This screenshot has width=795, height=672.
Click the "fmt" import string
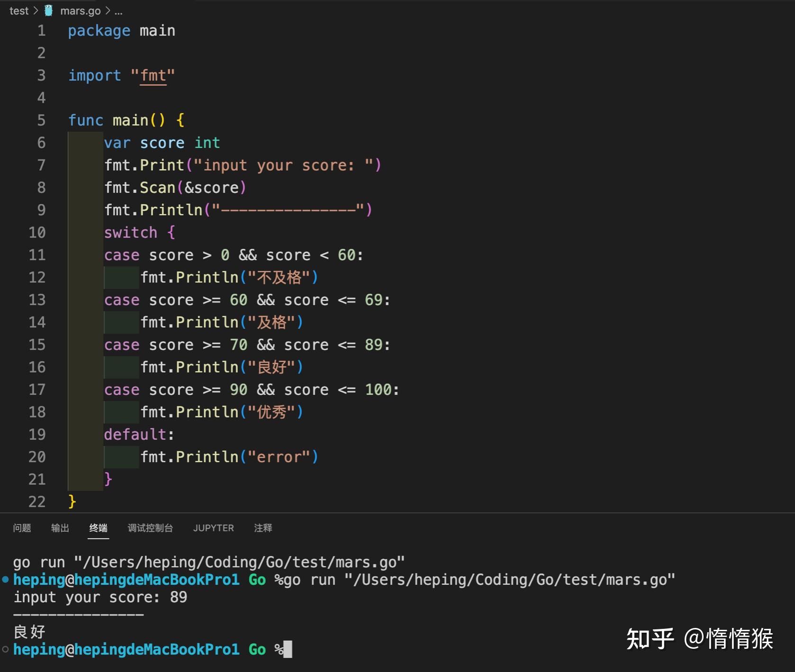(153, 76)
